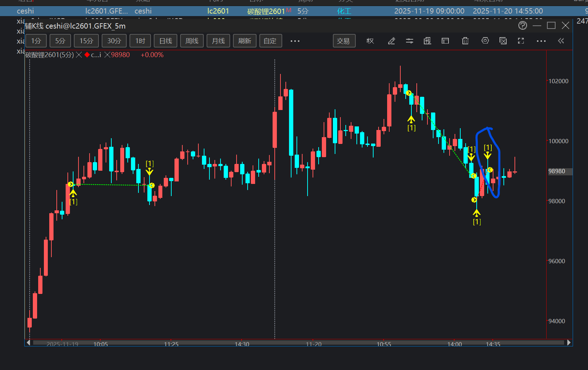Expand more period options after 自定
Viewport: 588px width, 370px height.
point(295,41)
